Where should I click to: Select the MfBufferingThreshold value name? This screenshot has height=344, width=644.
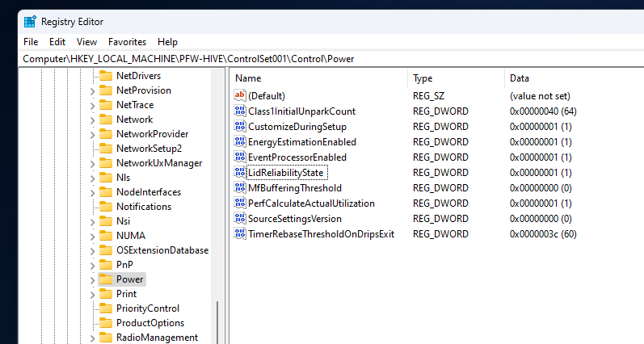[295, 188]
